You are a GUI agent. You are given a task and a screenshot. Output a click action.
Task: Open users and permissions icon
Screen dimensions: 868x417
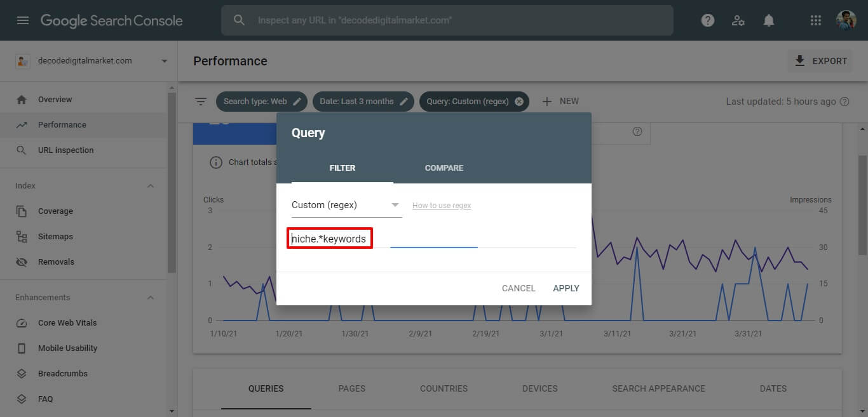tap(738, 20)
